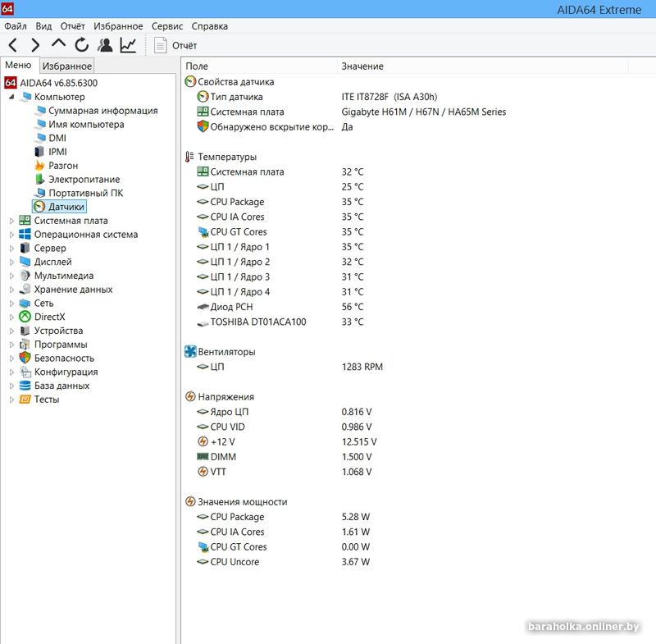Click the up-level arrow toolbar icon
Image resolution: width=656 pixels, height=644 pixels.
58,43
